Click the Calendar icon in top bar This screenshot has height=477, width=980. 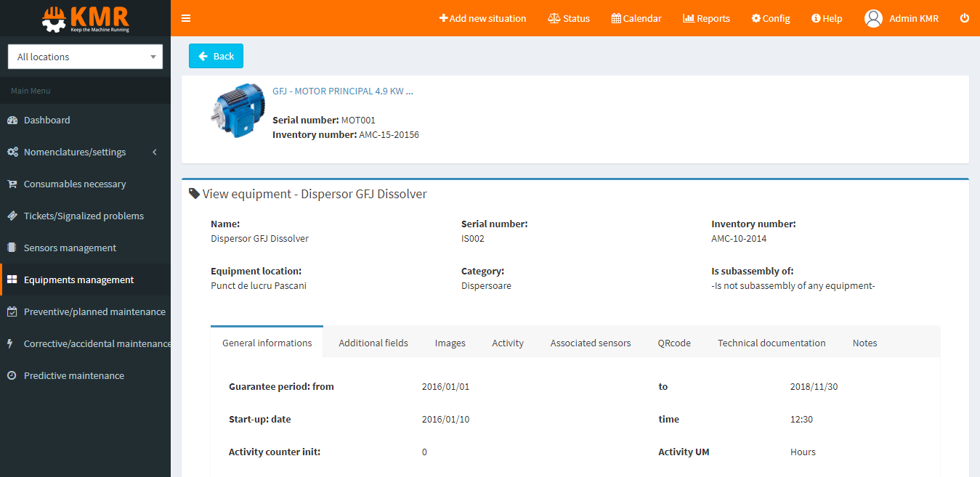[616, 18]
